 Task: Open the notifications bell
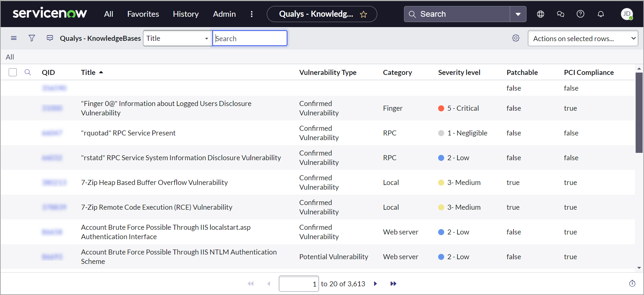(x=601, y=14)
